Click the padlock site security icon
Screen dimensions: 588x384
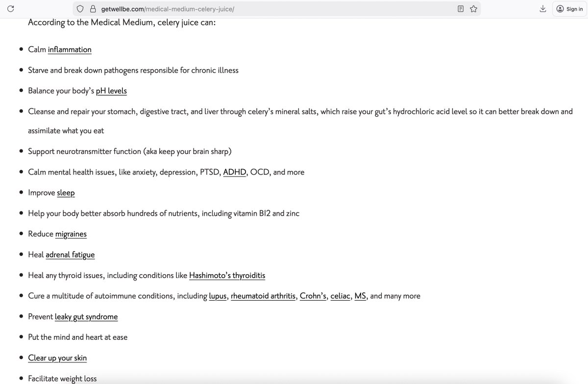coord(93,9)
